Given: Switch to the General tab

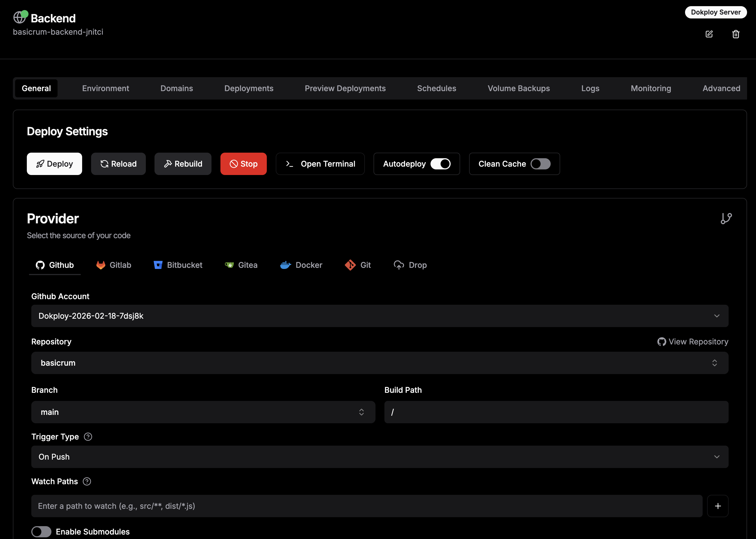Looking at the screenshot, I should pos(36,88).
